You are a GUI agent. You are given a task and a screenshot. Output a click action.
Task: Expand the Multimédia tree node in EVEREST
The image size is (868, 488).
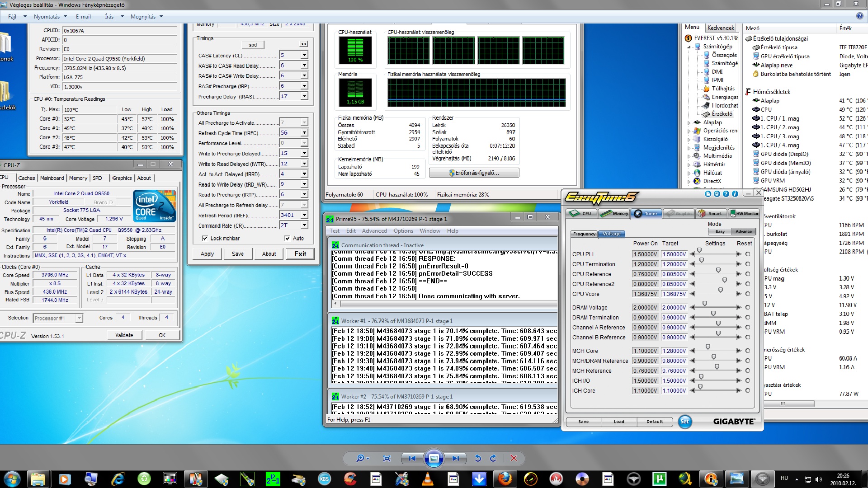689,156
